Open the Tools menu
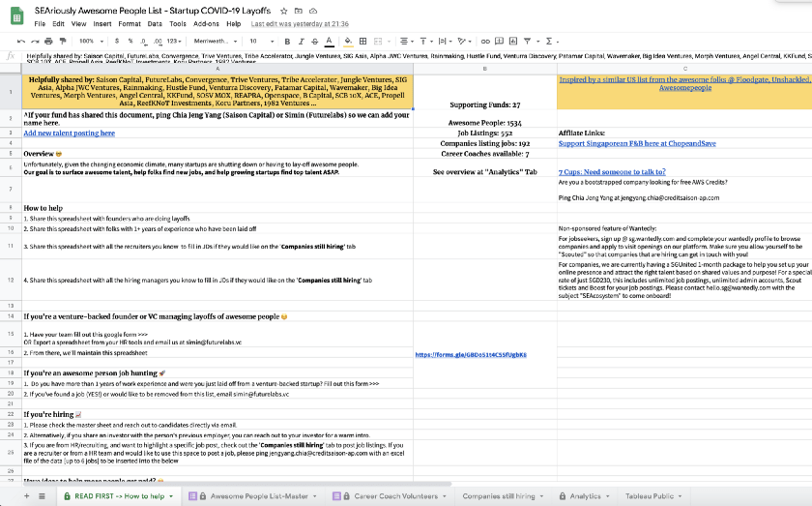 (x=178, y=24)
